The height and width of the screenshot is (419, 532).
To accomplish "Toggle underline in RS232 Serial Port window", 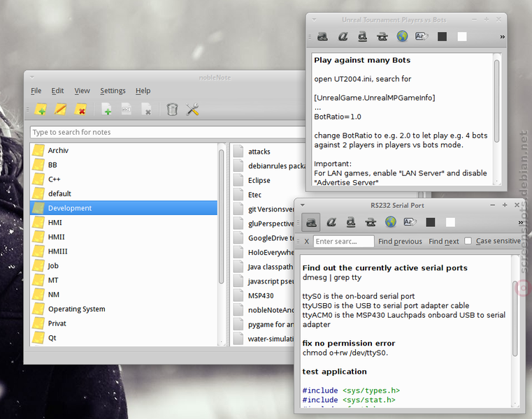I will (x=351, y=222).
